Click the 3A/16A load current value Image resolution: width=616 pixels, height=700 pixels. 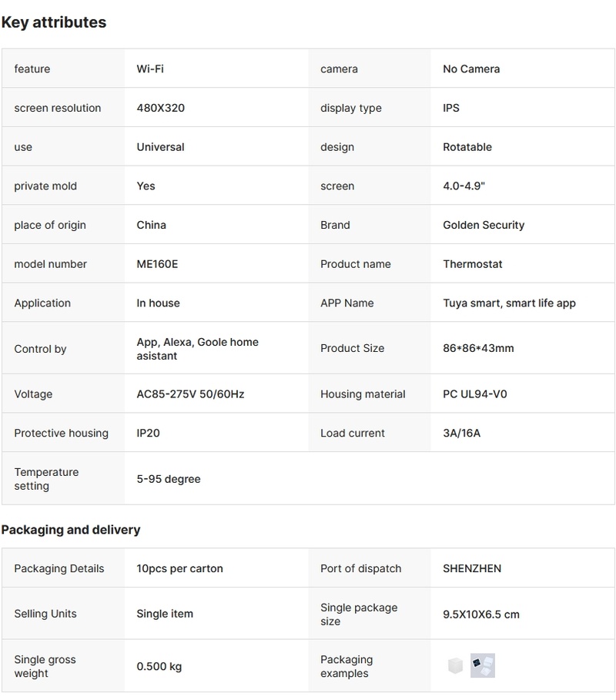coord(461,433)
